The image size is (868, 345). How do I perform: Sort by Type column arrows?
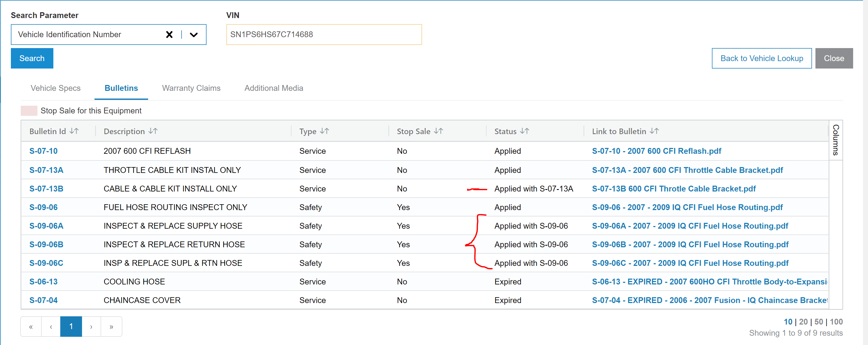(x=324, y=131)
